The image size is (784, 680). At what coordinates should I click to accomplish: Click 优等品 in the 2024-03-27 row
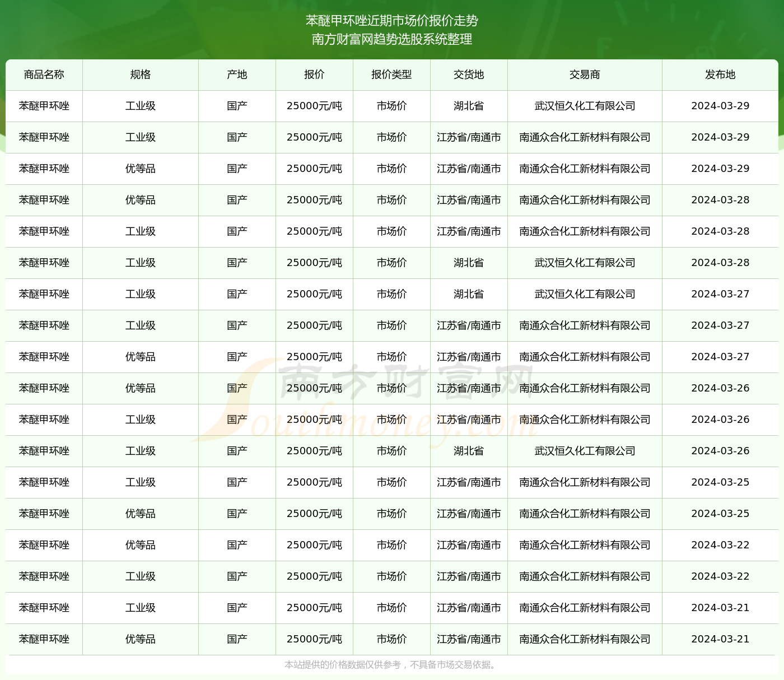pos(141,357)
